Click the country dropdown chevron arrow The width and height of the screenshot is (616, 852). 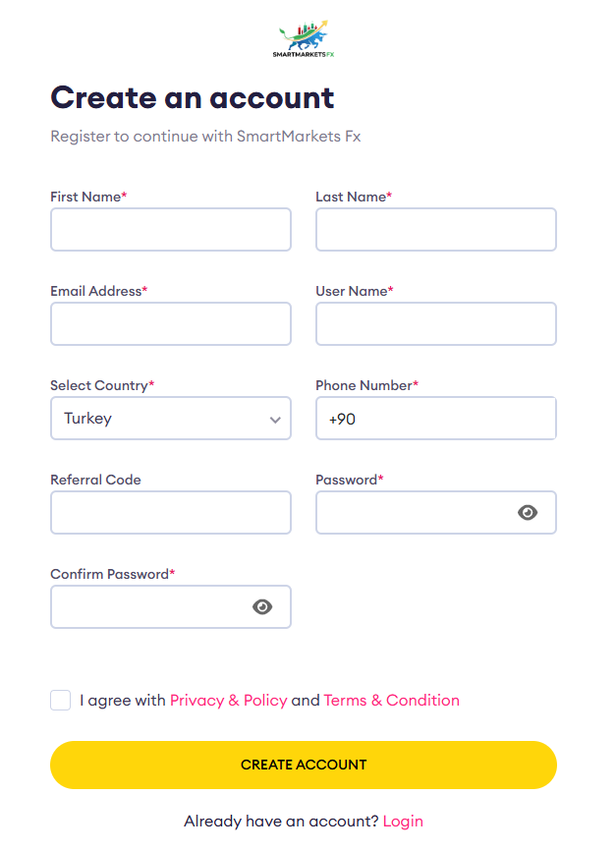tap(275, 420)
